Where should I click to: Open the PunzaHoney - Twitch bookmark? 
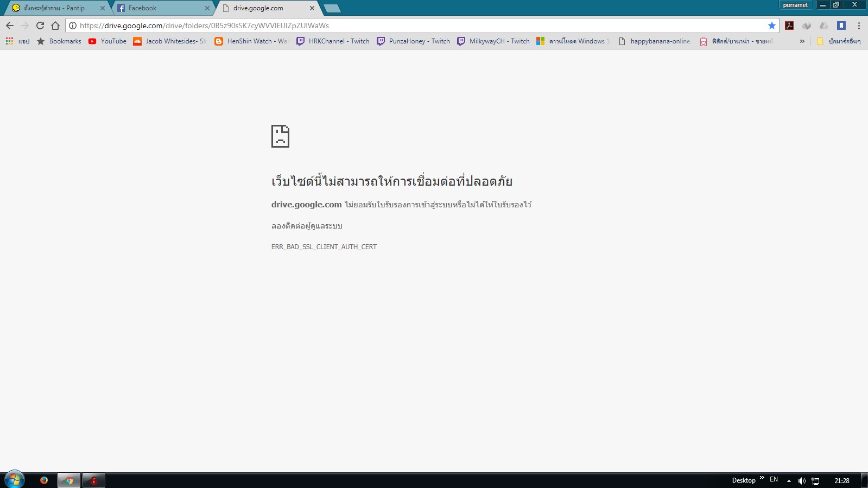[x=414, y=41]
